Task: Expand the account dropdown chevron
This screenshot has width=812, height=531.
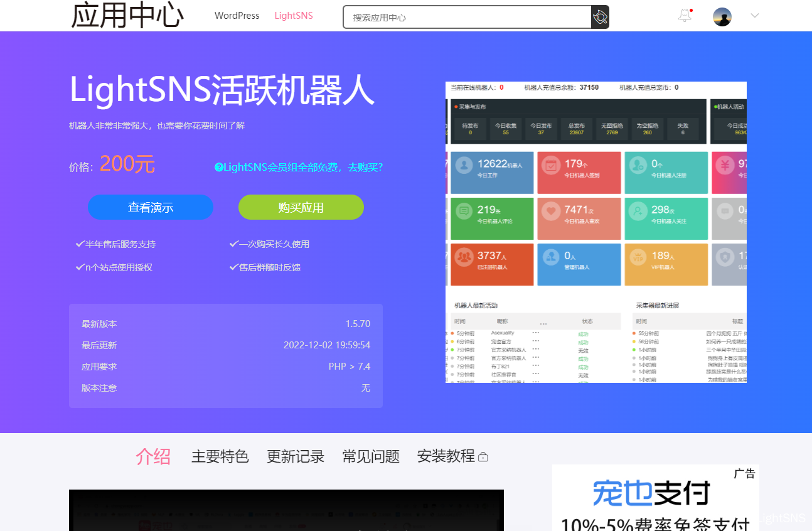Action: coord(755,16)
